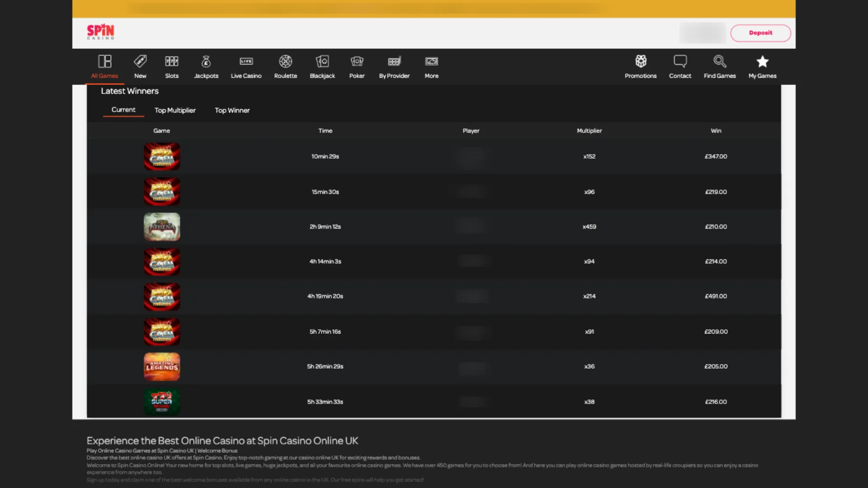The image size is (868, 488).
Task: Open the Super 7 game thumbnail
Action: [162, 402]
